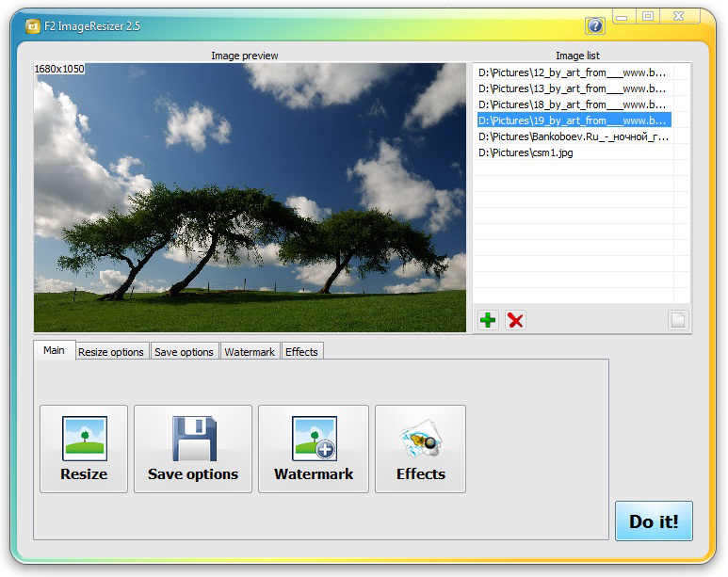Select 12_by_art_from file in image list
This screenshot has height=577, width=728.
click(x=573, y=72)
